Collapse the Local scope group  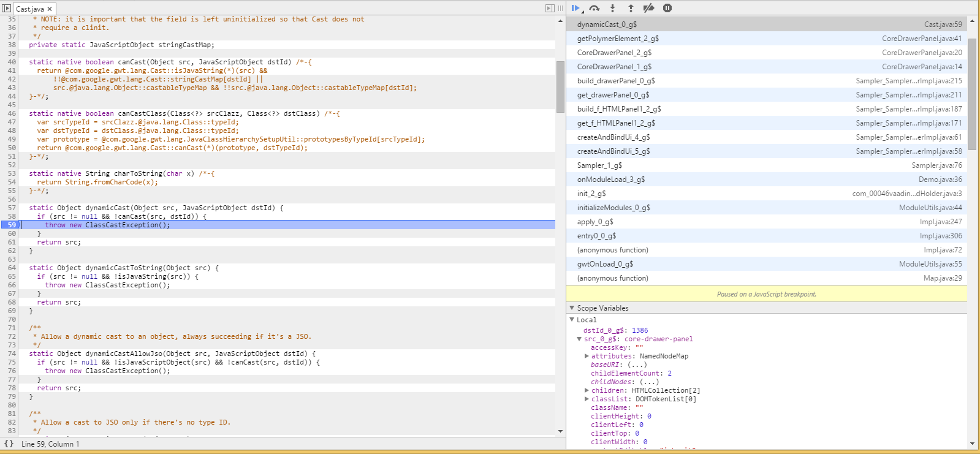[572, 320]
